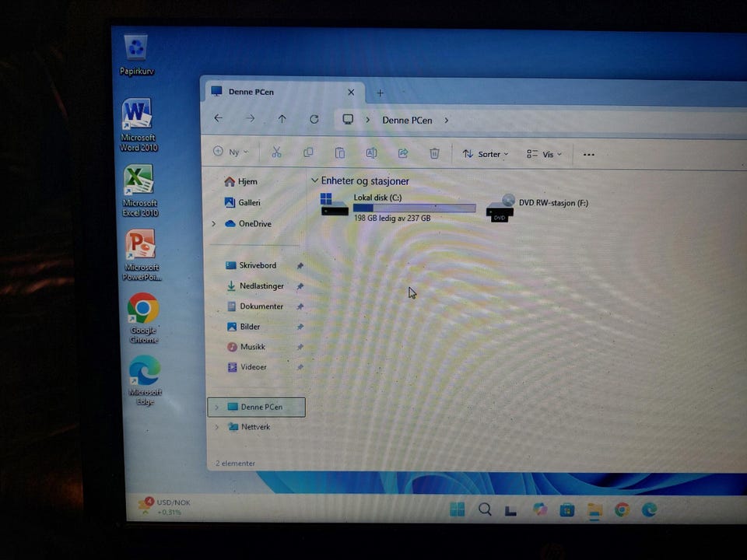The image size is (747, 560).
Task: Open Chrome from the taskbar
Action: 622,510
